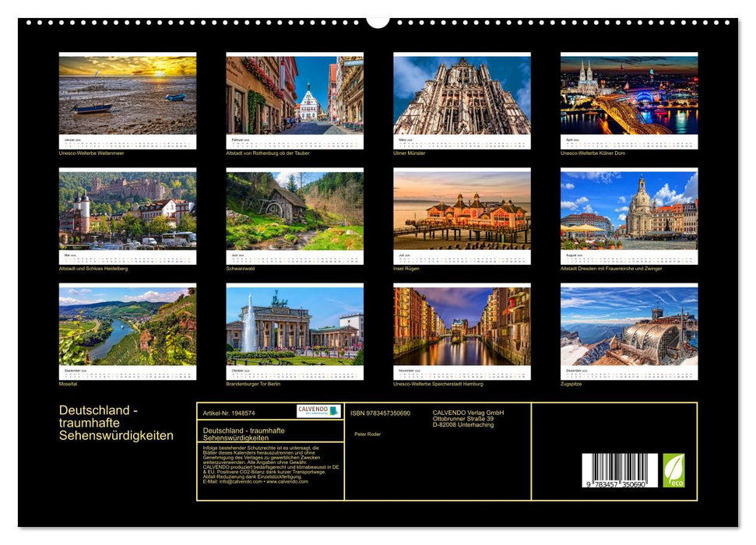Click the author name Peter Roder
The width and height of the screenshot is (756, 545).
367,434
